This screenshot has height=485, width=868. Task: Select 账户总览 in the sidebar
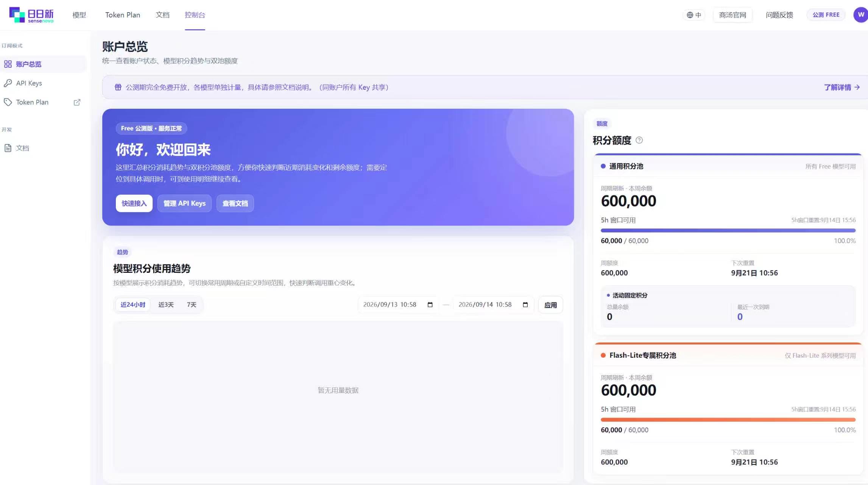tap(44, 64)
